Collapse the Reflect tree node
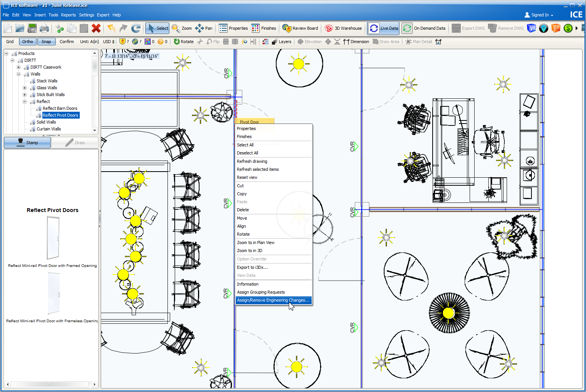This screenshot has height=392, width=586. (25, 101)
